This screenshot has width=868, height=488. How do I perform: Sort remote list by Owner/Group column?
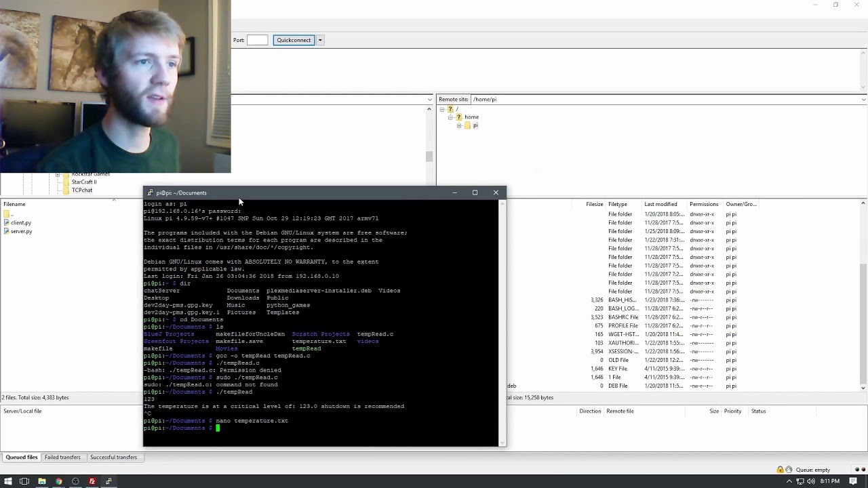click(x=741, y=204)
